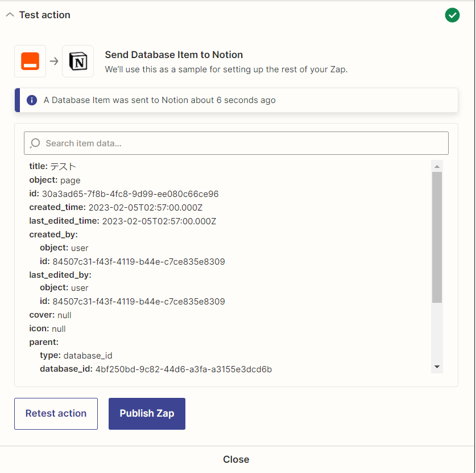Click the magnifier icon in the search box
The image size is (476, 473).
coord(35,143)
